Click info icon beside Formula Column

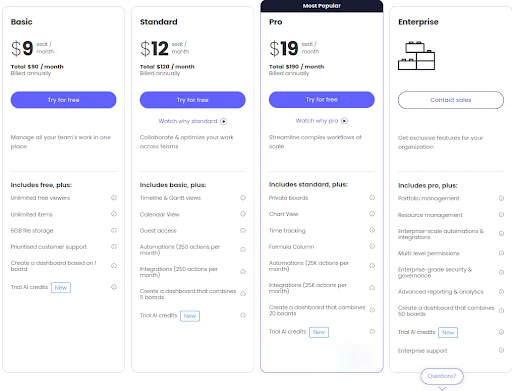click(x=372, y=246)
